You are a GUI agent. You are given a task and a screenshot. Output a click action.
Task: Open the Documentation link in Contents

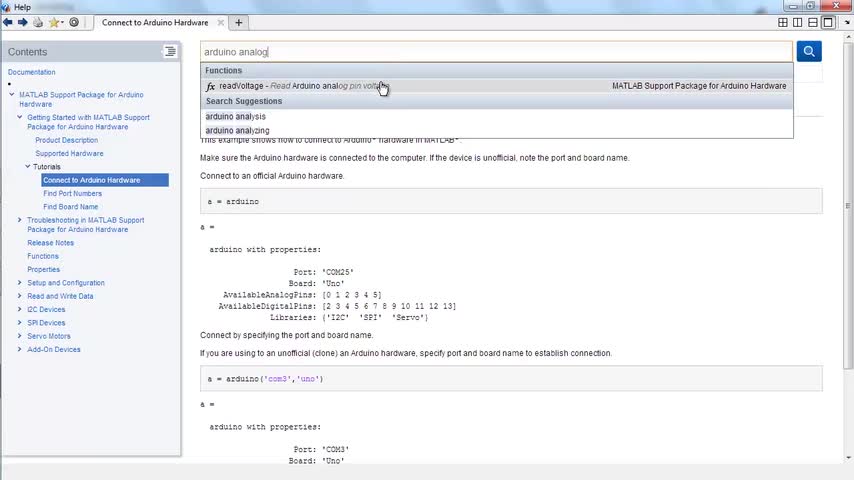tap(32, 72)
